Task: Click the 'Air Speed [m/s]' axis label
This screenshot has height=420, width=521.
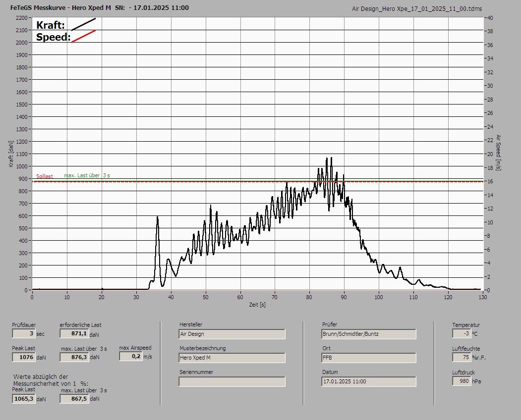Action: [x=498, y=153]
